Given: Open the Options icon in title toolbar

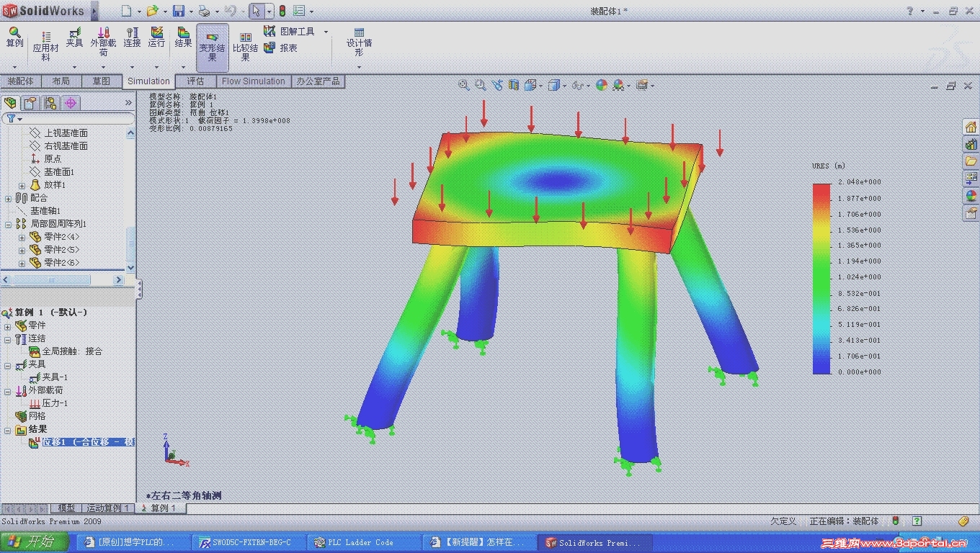Looking at the screenshot, I should pos(299,11).
